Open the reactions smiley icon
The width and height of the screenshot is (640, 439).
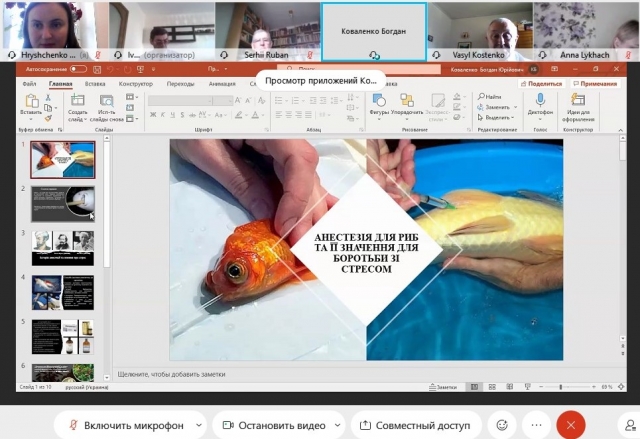coord(501,425)
